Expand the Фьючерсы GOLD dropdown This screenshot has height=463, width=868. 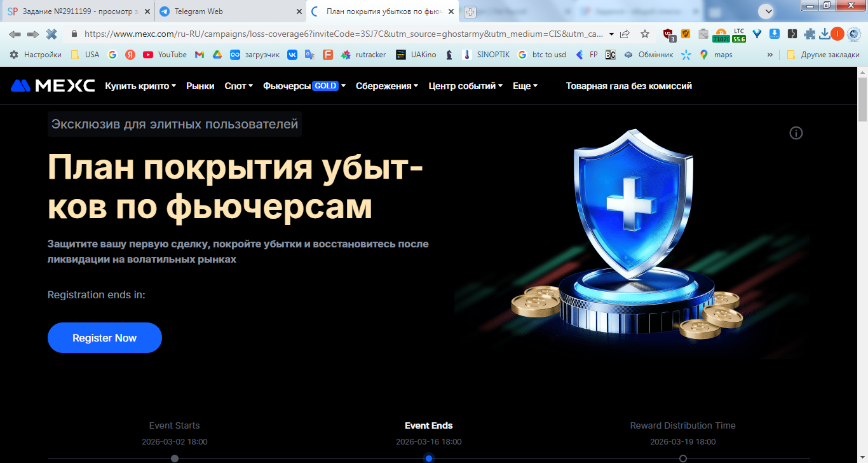click(304, 86)
